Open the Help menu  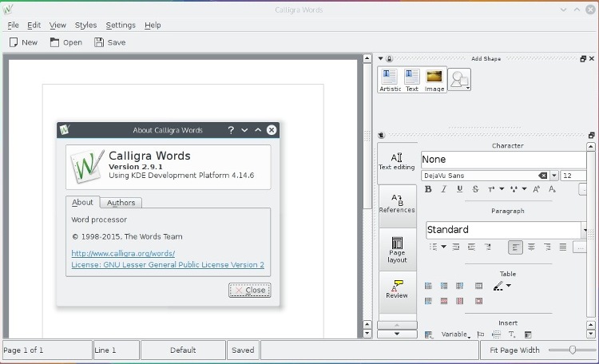[x=153, y=26]
